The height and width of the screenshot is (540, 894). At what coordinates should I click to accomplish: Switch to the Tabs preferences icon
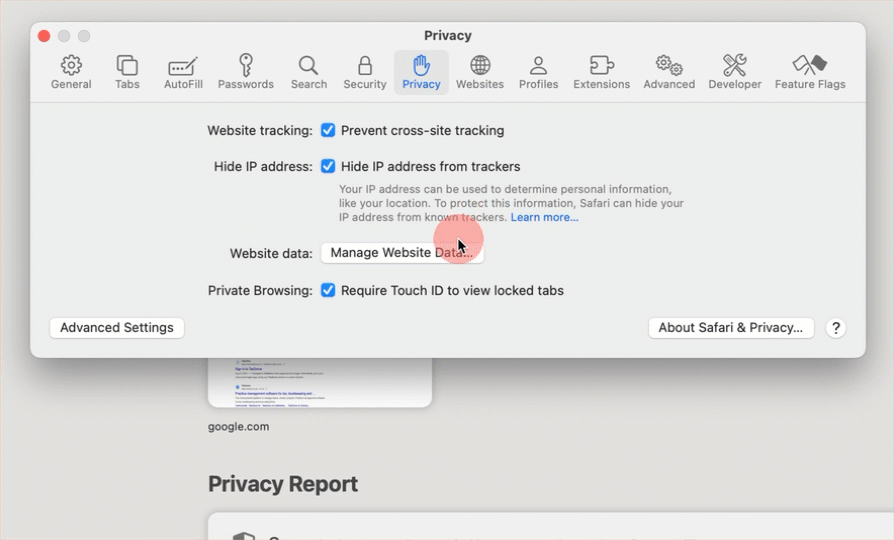127,72
